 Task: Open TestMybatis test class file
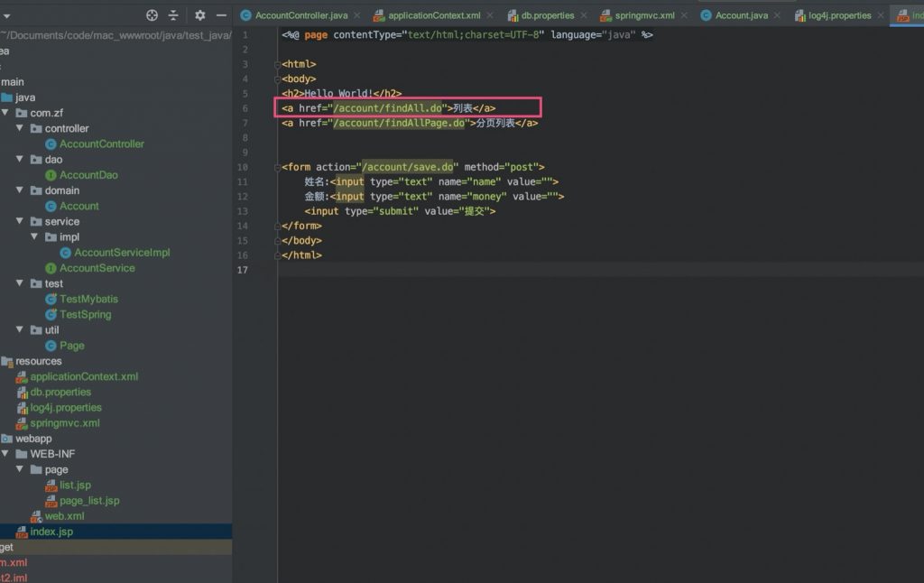coord(88,299)
